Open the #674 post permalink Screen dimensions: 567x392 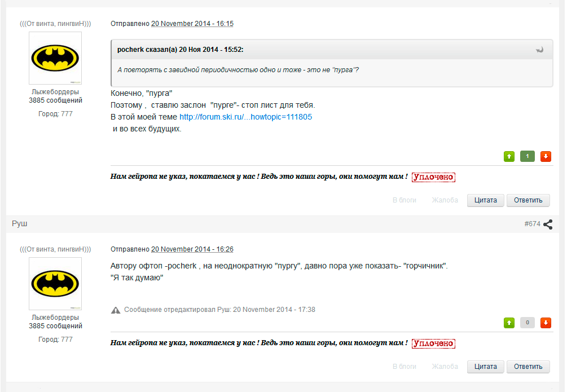pos(532,224)
